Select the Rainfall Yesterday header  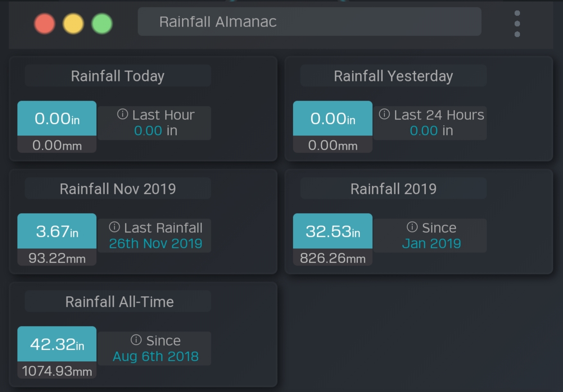pyautogui.click(x=393, y=76)
